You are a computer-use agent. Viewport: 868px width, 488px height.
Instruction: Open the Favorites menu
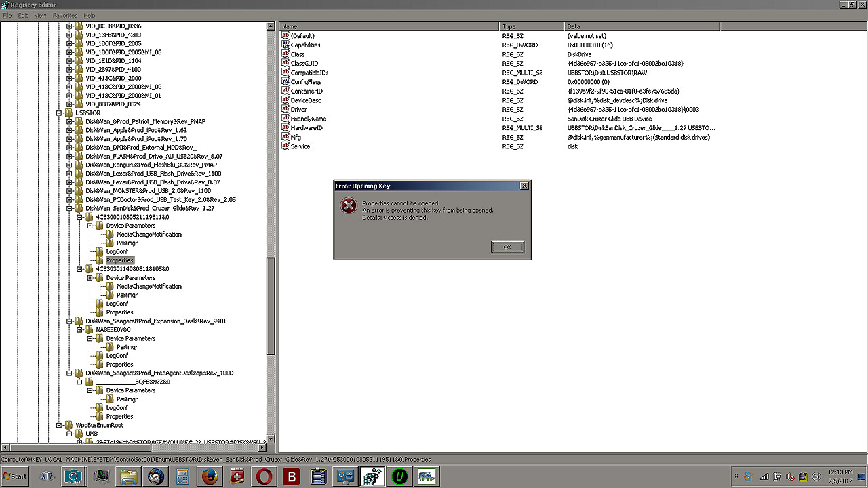point(65,15)
